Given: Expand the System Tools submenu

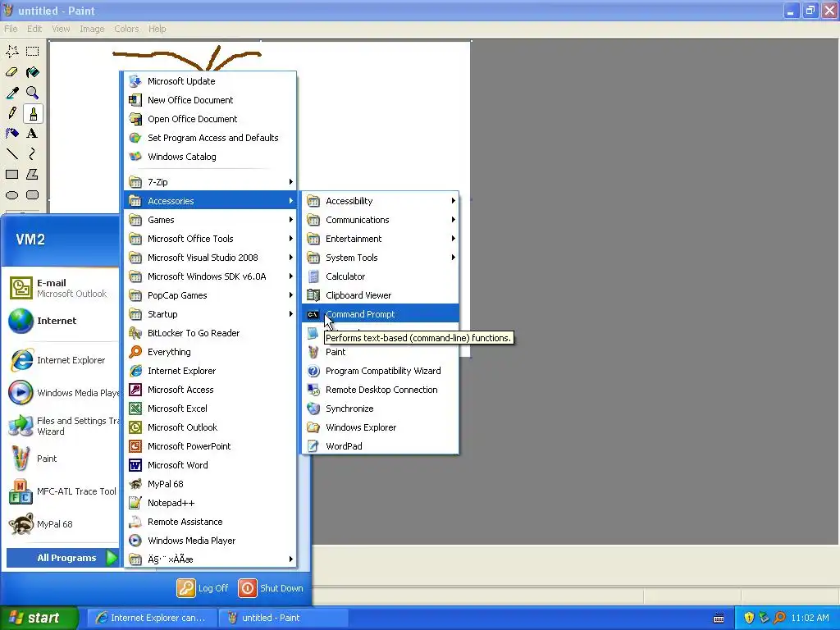Looking at the screenshot, I should pyautogui.click(x=381, y=258).
